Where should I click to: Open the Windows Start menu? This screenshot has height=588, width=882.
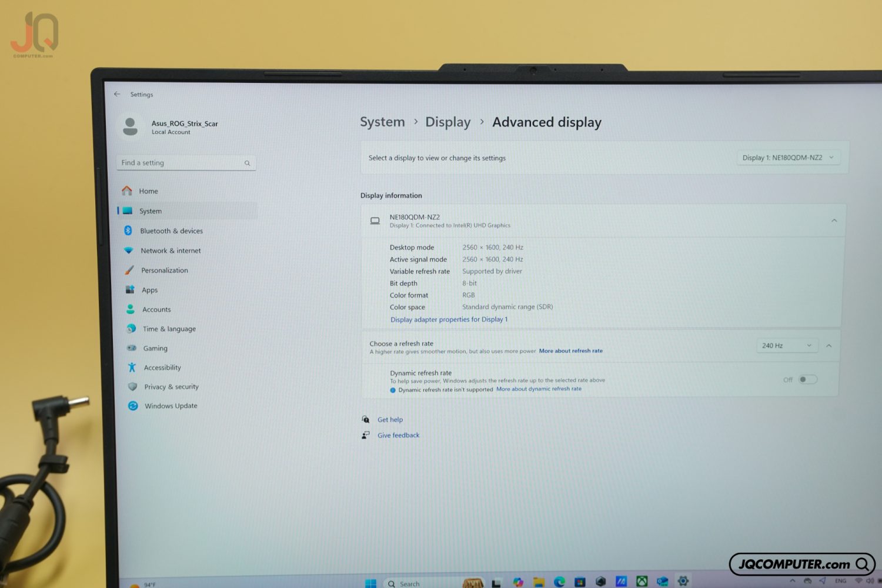[370, 583]
